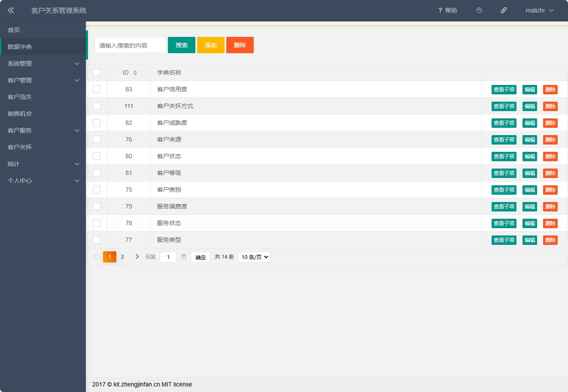Tick the checkbox for 客户信用度 row
The image size is (568, 392).
[96, 89]
